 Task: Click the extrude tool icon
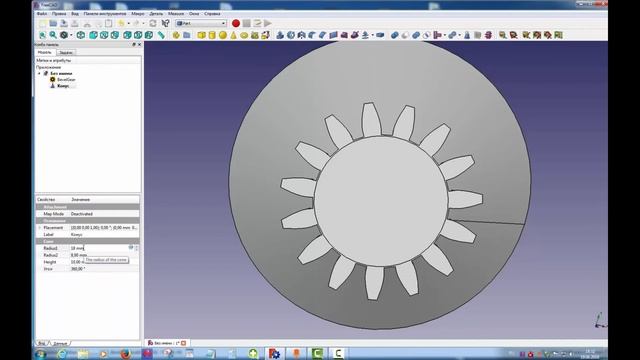click(280, 35)
